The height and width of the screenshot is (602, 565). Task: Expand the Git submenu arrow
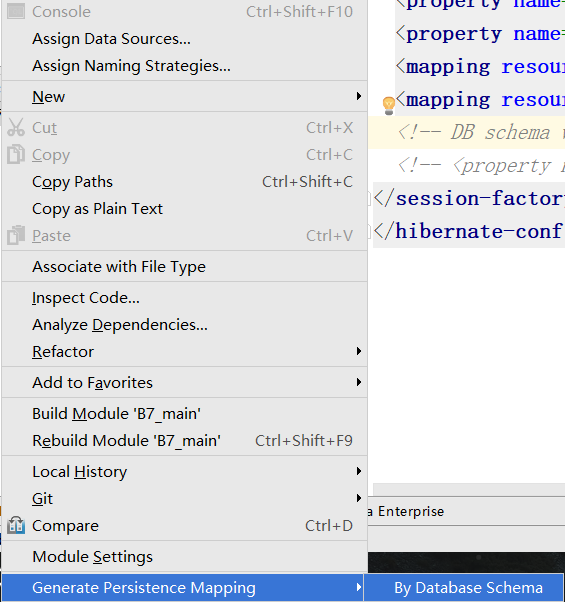pyautogui.click(x=358, y=498)
